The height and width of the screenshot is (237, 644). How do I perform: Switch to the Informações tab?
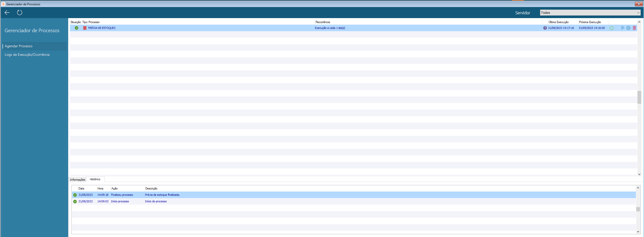tap(78, 180)
